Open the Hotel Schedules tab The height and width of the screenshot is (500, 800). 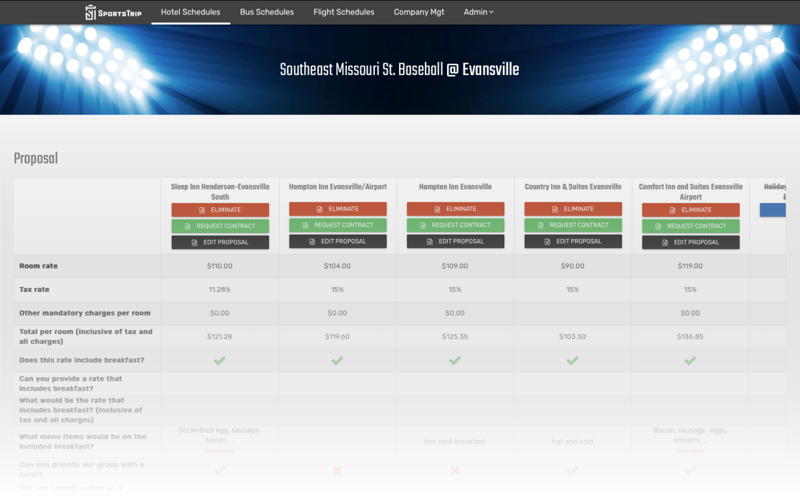[190, 12]
